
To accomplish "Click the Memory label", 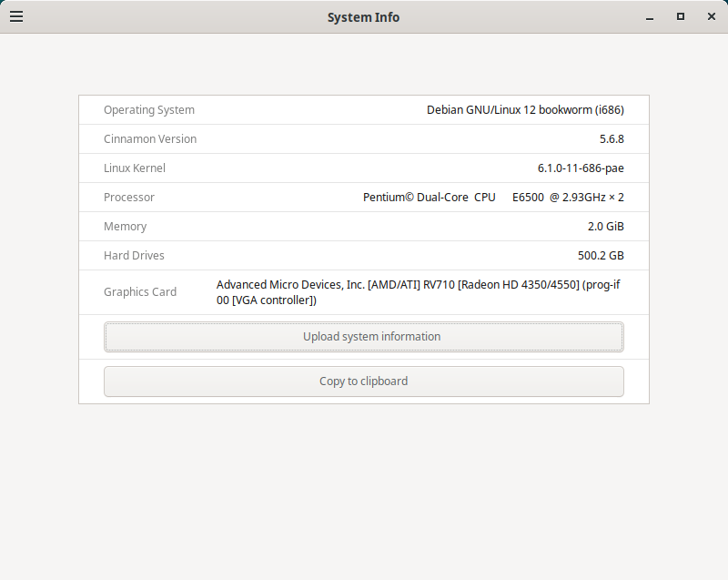I will click(x=125, y=227).
